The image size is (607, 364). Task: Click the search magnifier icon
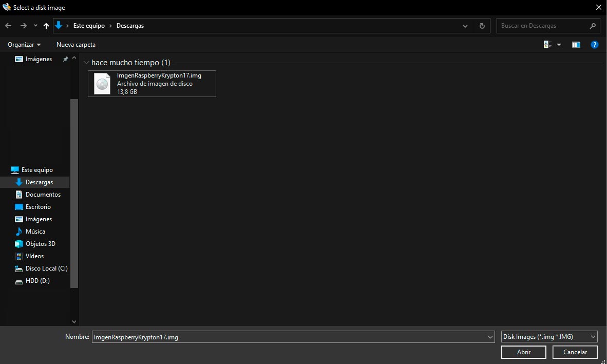[x=592, y=26]
